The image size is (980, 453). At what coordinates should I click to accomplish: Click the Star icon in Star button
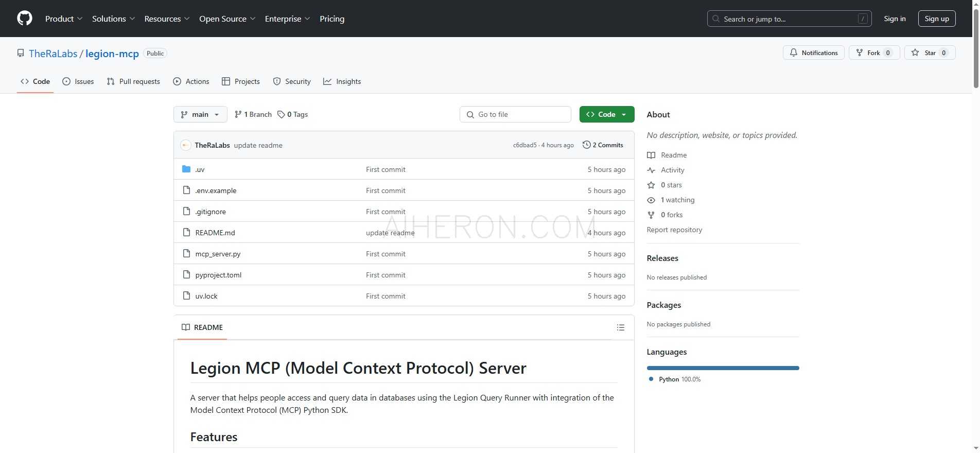915,53
